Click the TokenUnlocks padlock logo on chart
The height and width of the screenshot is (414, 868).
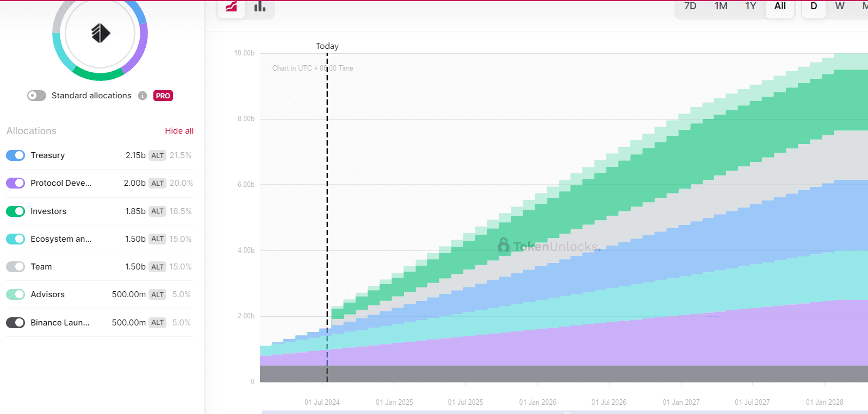(x=504, y=246)
